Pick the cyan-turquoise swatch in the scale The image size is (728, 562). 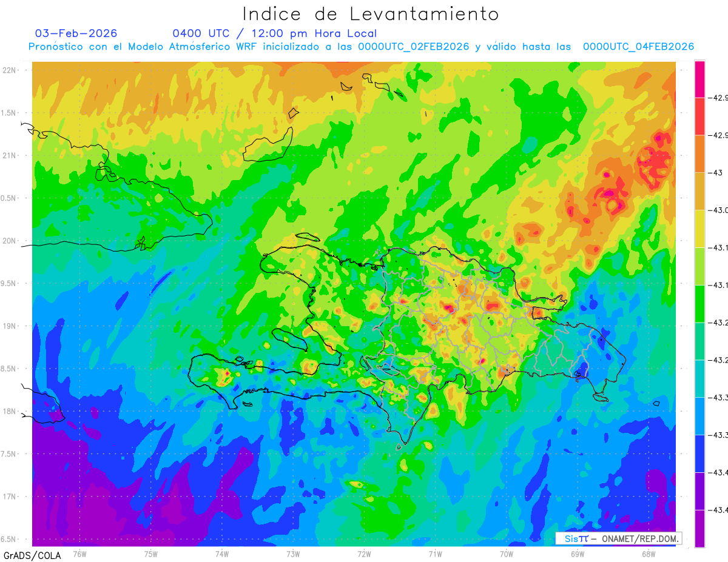[699, 379]
